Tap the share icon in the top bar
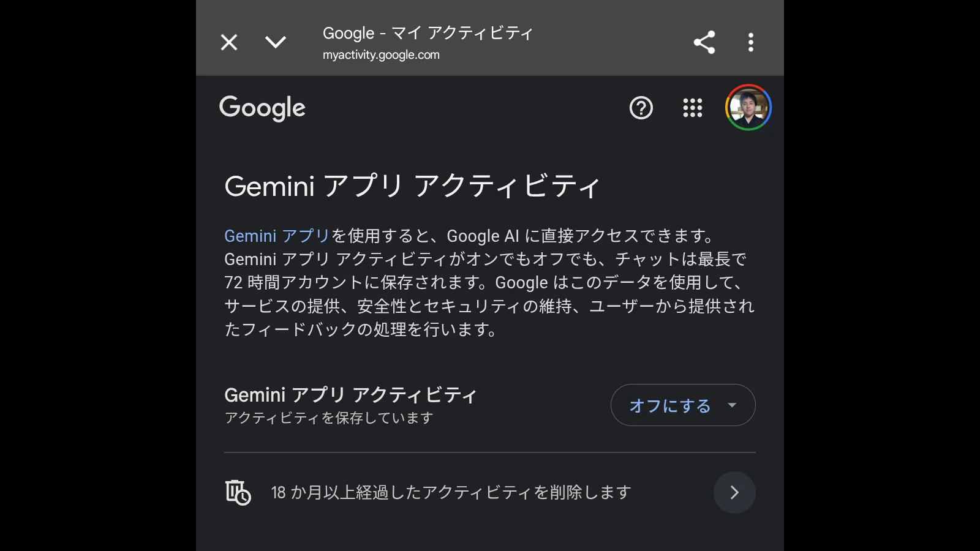Viewport: 980px width, 551px height. coord(704,42)
